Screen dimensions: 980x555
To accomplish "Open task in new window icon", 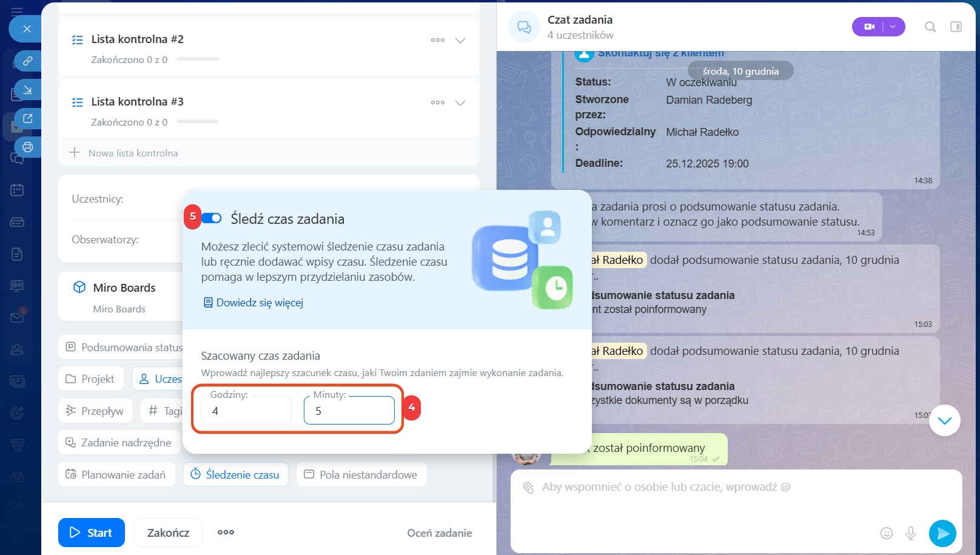I will 27,119.
